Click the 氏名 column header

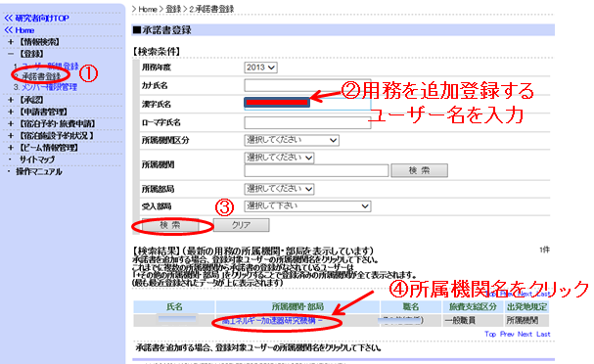tap(174, 307)
